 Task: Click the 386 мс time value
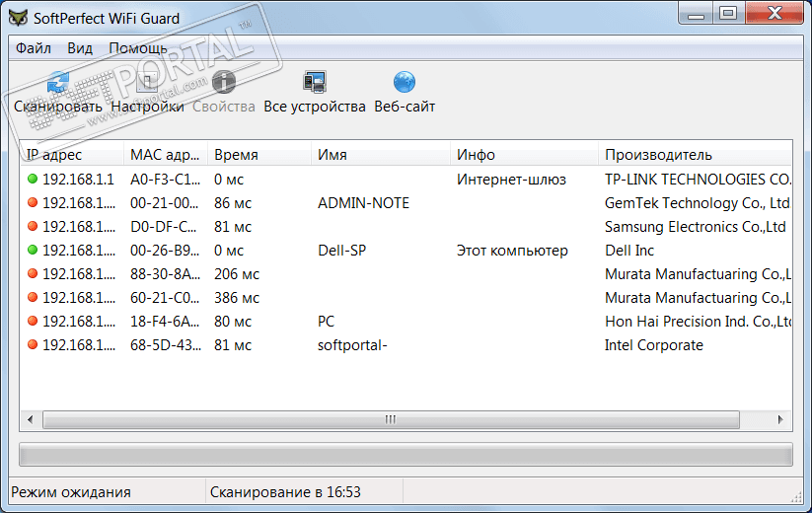pos(237,298)
